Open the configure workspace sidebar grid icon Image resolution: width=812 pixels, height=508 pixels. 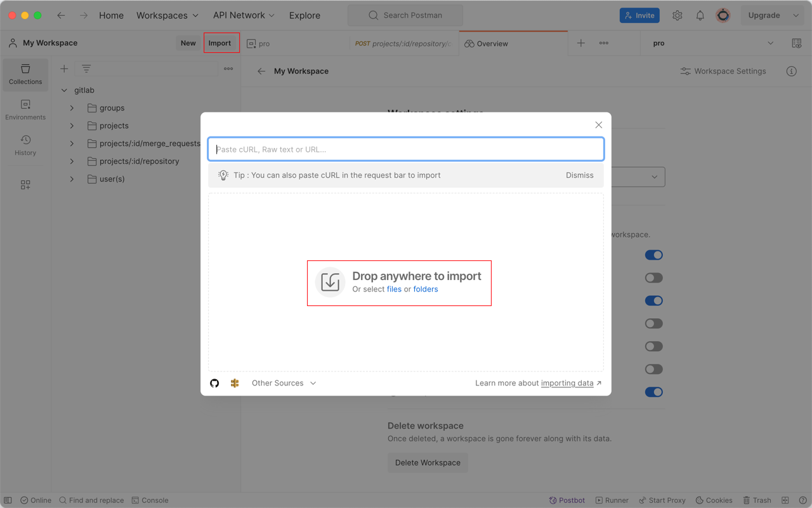[x=25, y=185]
